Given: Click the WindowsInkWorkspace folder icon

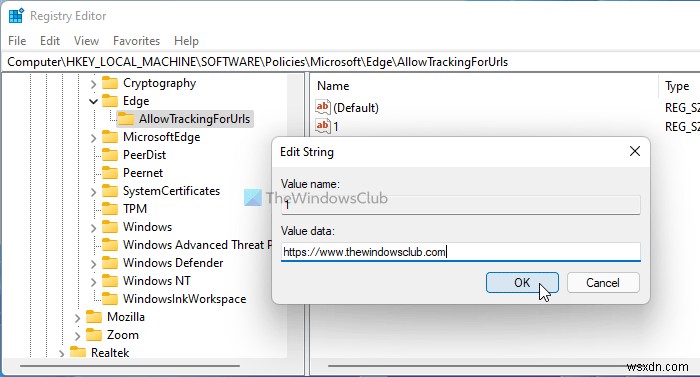Looking at the screenshot, I should coord(110,299).
